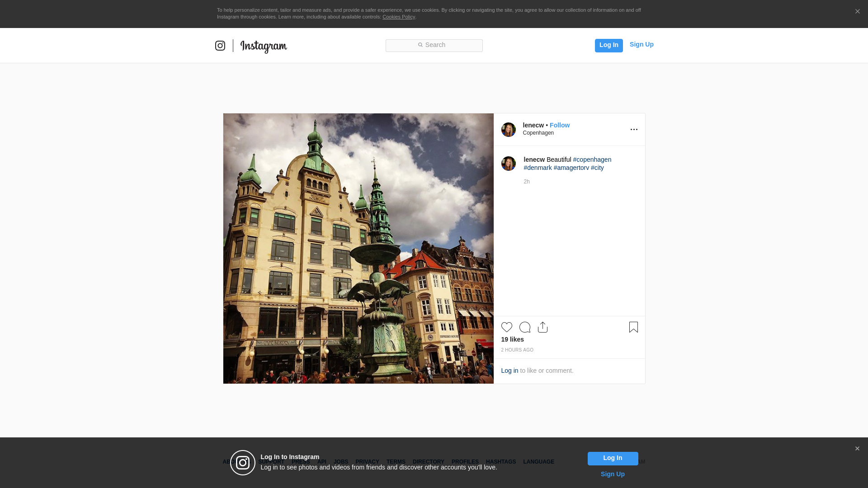868x488 pixels.
Task: Open comments with speech bubble icon
Action: click(x=525, y=327)
